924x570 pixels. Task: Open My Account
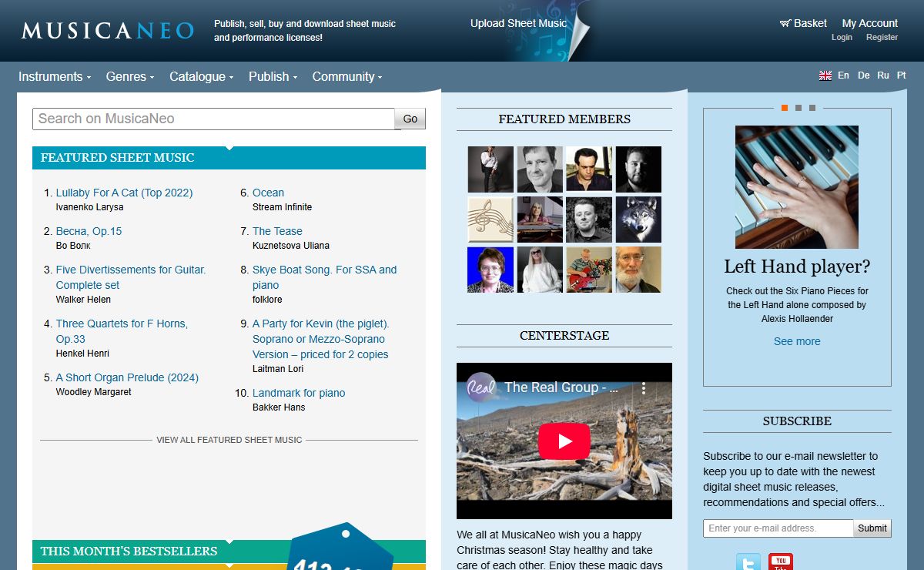[870, 23]
